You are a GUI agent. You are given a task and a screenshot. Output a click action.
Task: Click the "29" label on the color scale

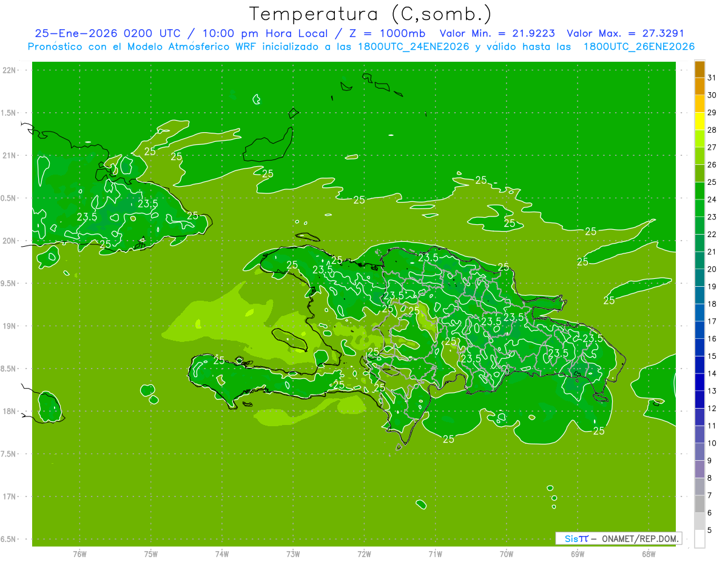click(712, 112)
